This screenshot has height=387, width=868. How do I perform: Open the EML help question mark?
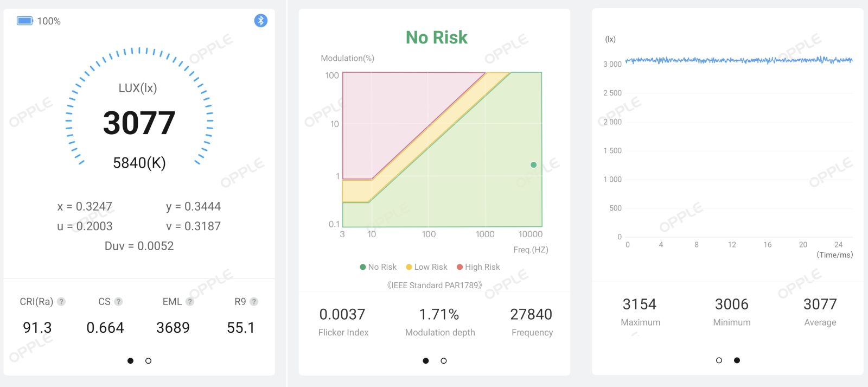point(190,302)
